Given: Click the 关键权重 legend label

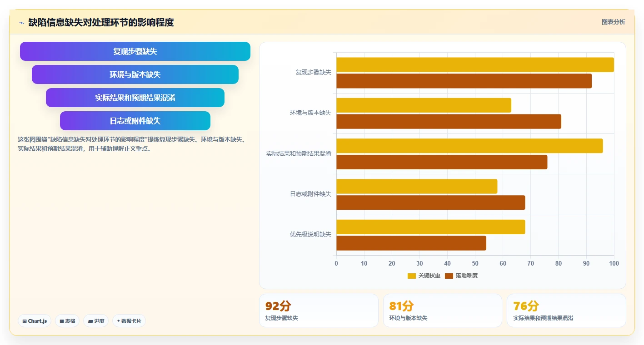Looking at the screenshot, I should (429, 276).
